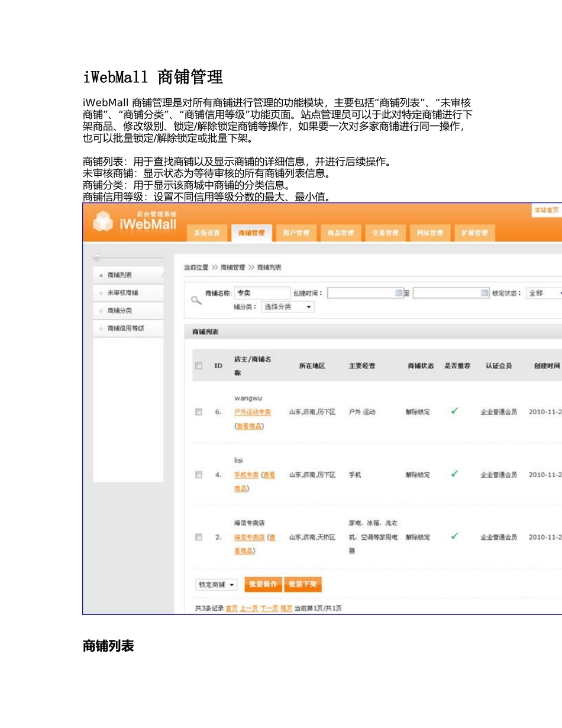Click the iWebMall cube logo

(104, 223)
